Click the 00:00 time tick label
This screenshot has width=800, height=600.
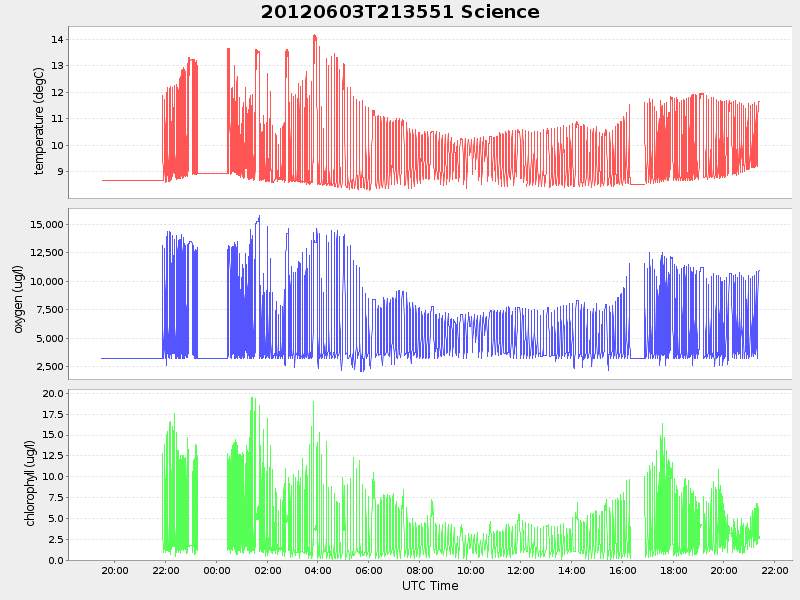pos(217,570)
